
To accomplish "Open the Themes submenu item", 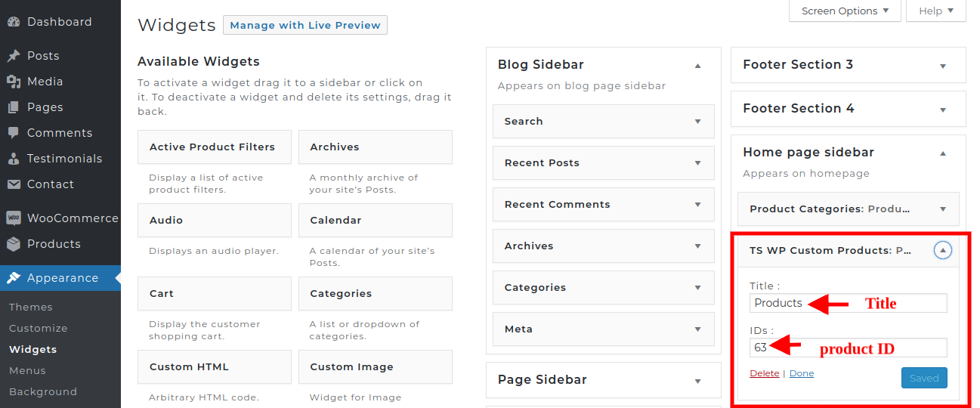I will coord(31,308).
